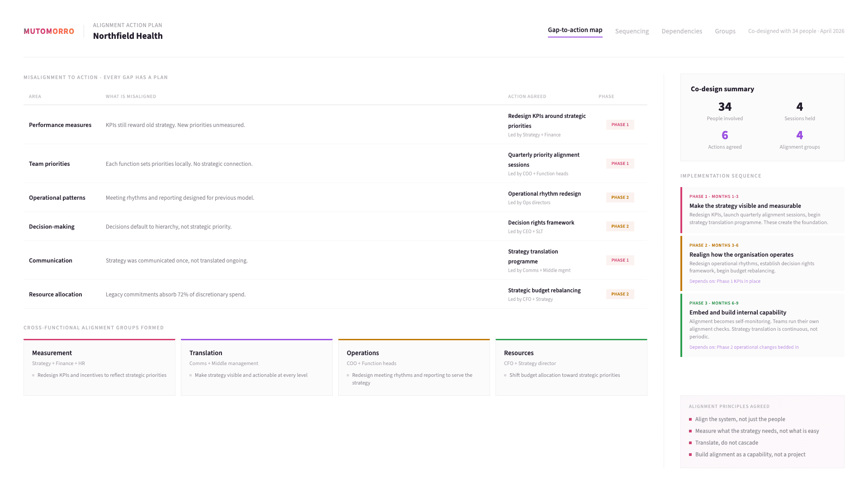Click the MUTOMORRO logo
The height and width of the screenshot is (488, 868).
click(48, 31)
